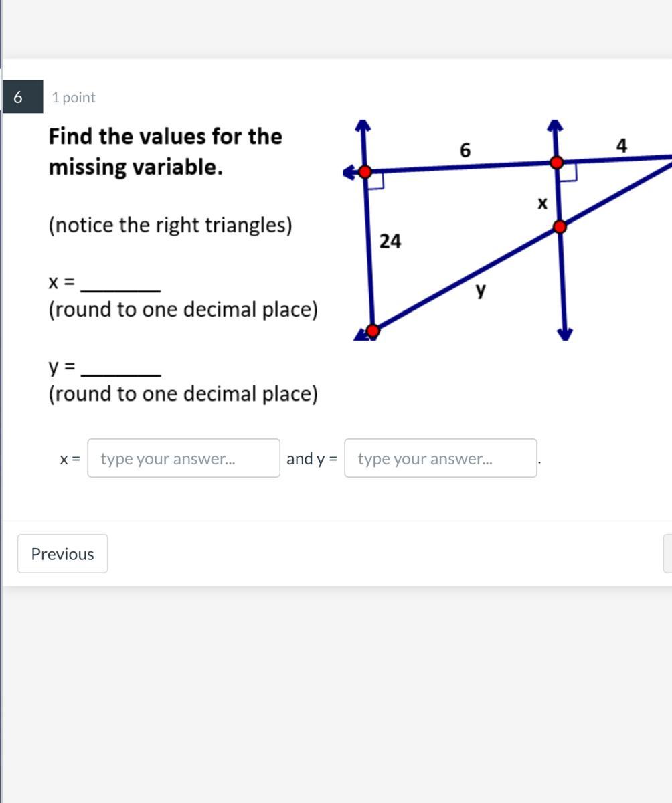The height and width of the screenshot is (803, 672).
Task: Click the red point at bottom-left vertex
Action: pos(373,330)
